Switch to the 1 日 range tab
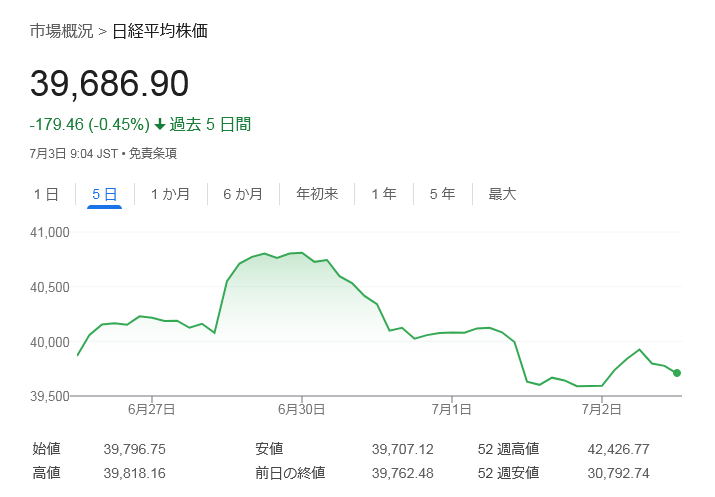 [x=46, y=194]
